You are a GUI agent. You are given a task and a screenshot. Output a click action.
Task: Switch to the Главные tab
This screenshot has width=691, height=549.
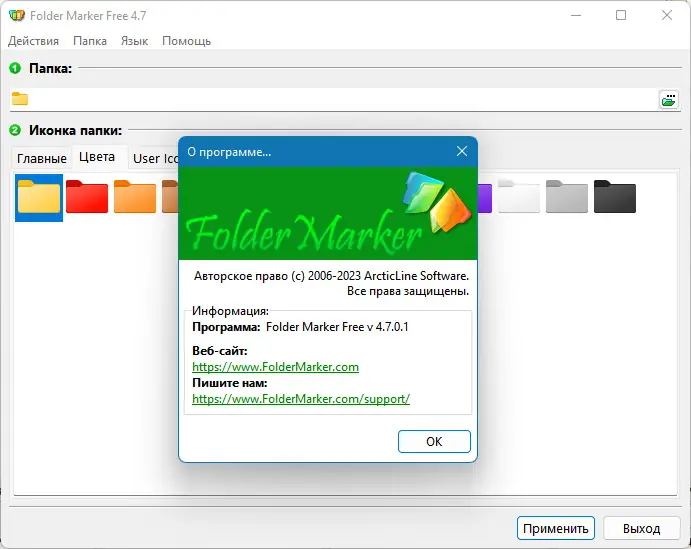click(x=42, y=158)
